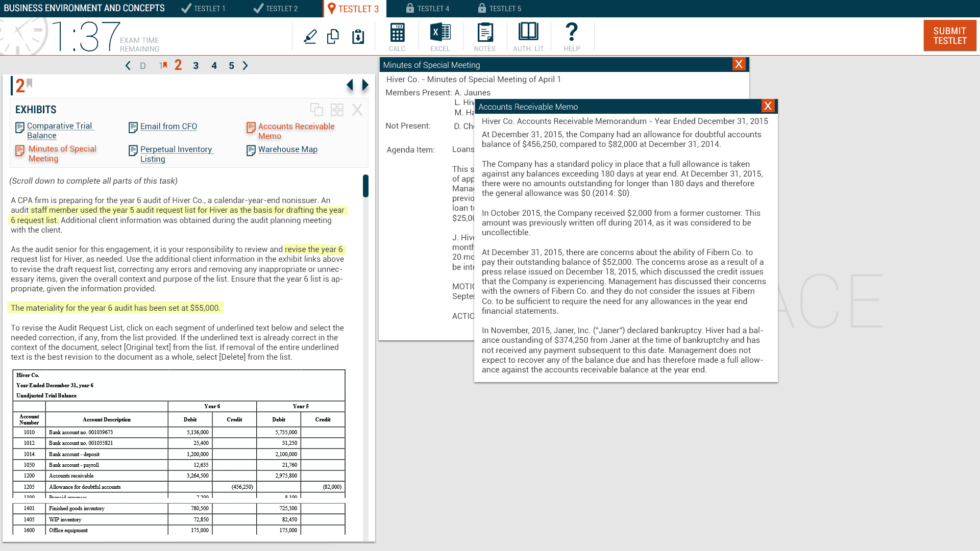Image resolution: width=980 pixels, height=551 pixels.
Task: Open the Help tool
Action: click(572, 37)
